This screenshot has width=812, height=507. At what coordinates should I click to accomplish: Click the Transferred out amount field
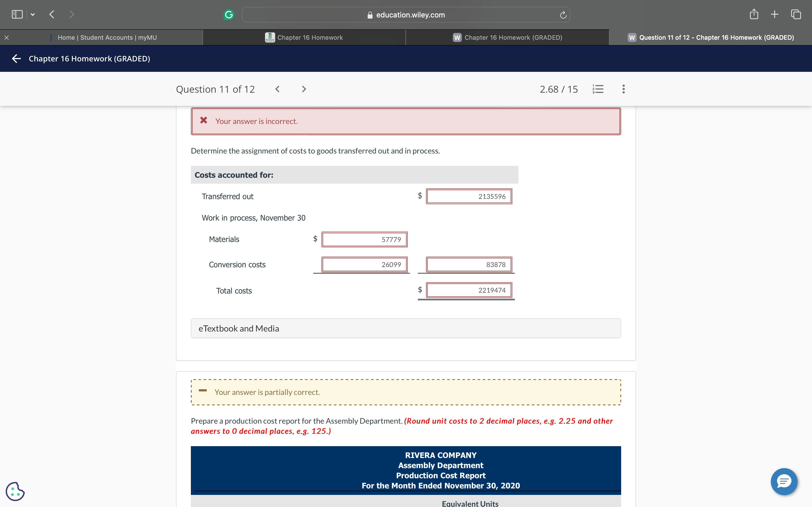pos(469,197)
